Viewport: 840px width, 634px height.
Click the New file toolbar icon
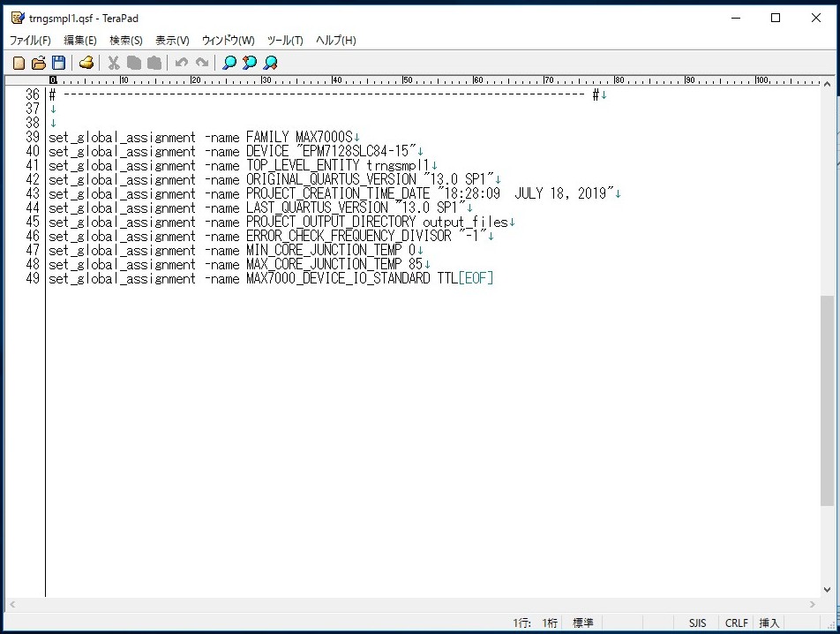(19, 64)
